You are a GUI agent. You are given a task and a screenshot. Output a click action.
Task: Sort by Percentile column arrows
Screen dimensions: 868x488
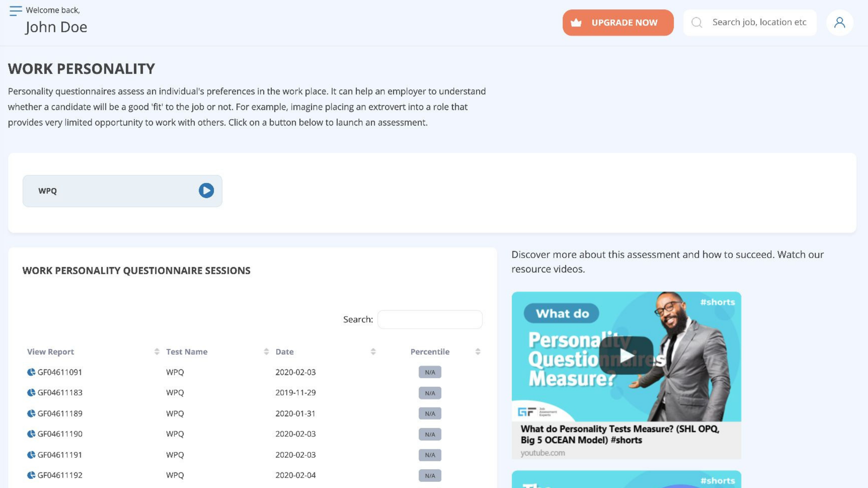pyautogui.click(x=478, y=352)
